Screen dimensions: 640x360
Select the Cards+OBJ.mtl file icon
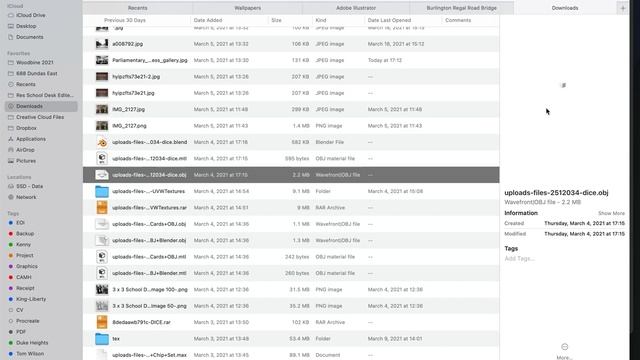[x=102, y=257]
